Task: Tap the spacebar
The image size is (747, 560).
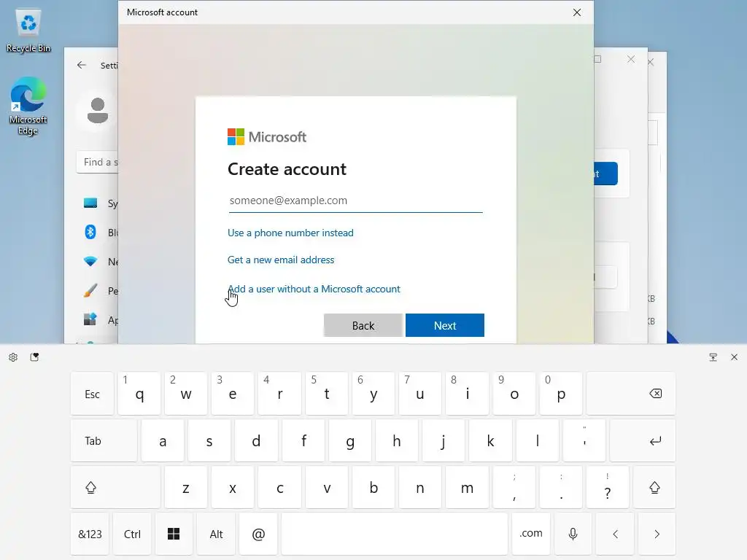Action: (x=395, y=534)
